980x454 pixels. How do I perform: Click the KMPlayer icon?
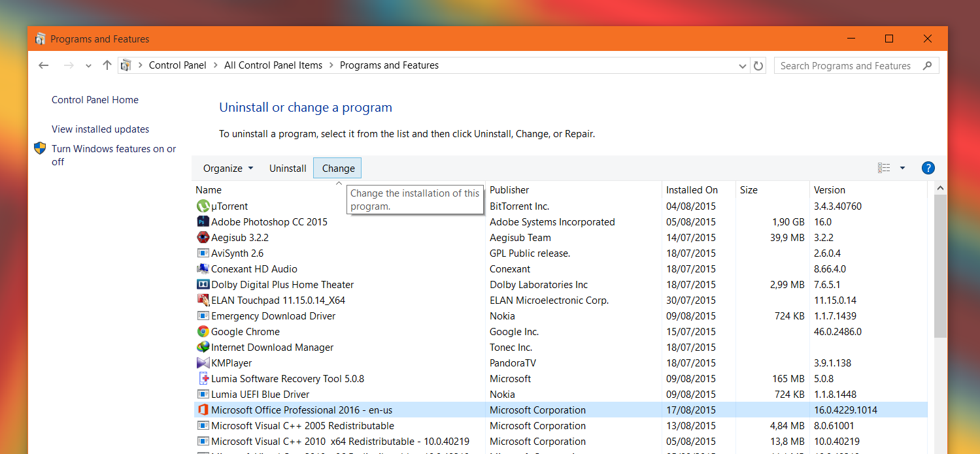coord(203,363)
